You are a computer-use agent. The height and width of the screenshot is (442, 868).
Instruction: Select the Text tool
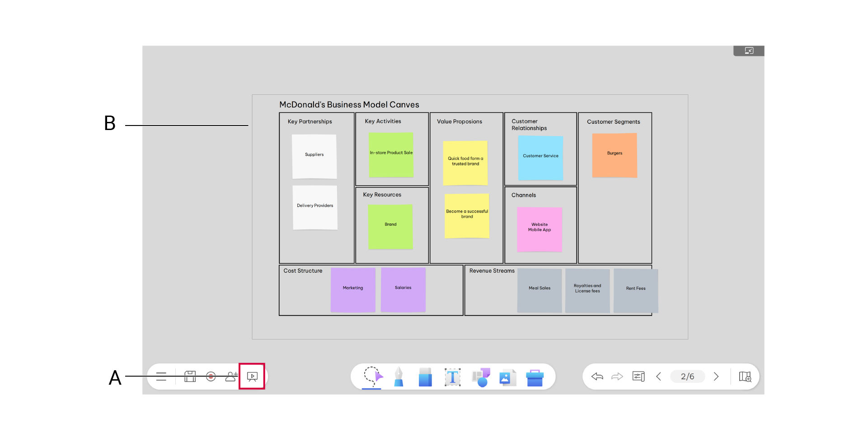click(452, 377)
